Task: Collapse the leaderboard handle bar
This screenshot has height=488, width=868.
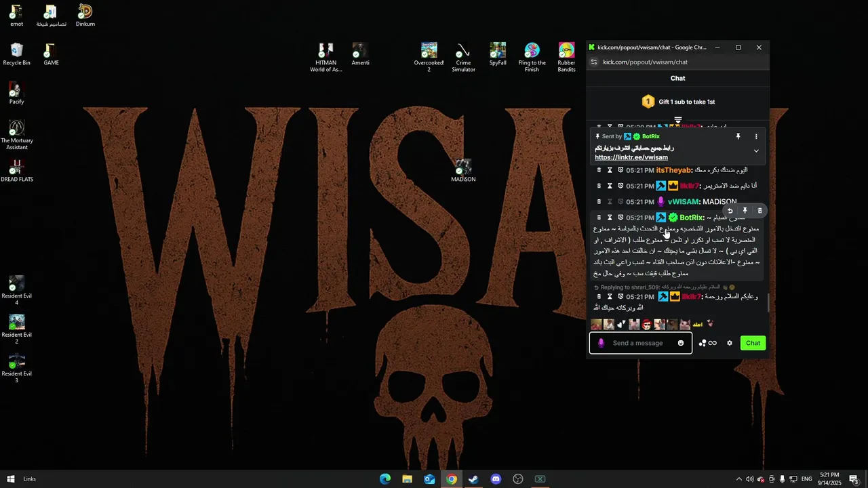Action: pyautogui.click(x=678, y=120)
